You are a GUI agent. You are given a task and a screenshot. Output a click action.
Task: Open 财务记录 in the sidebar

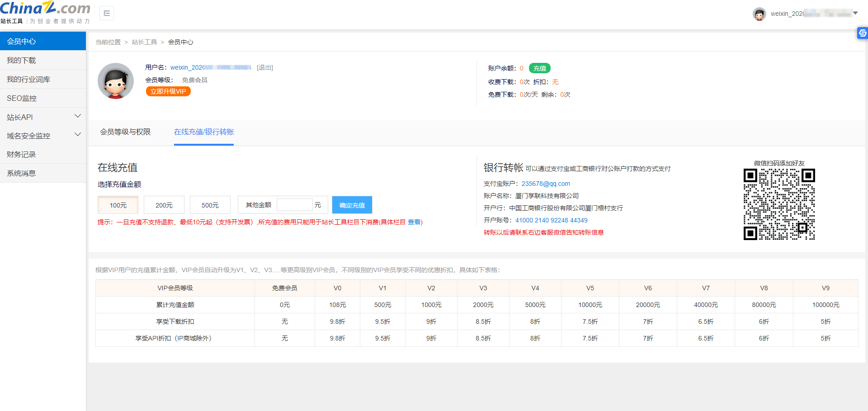point(43,154)
